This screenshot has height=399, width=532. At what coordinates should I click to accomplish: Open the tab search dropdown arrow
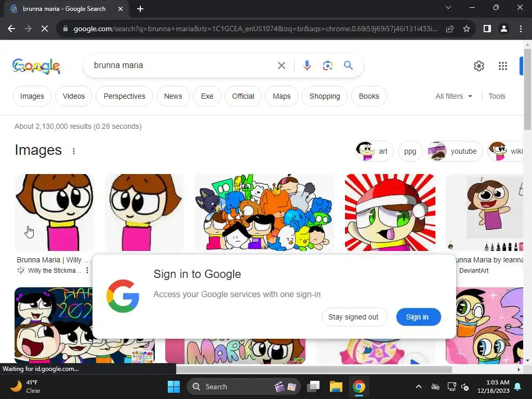pyautogui.click(x=448, y=7)
